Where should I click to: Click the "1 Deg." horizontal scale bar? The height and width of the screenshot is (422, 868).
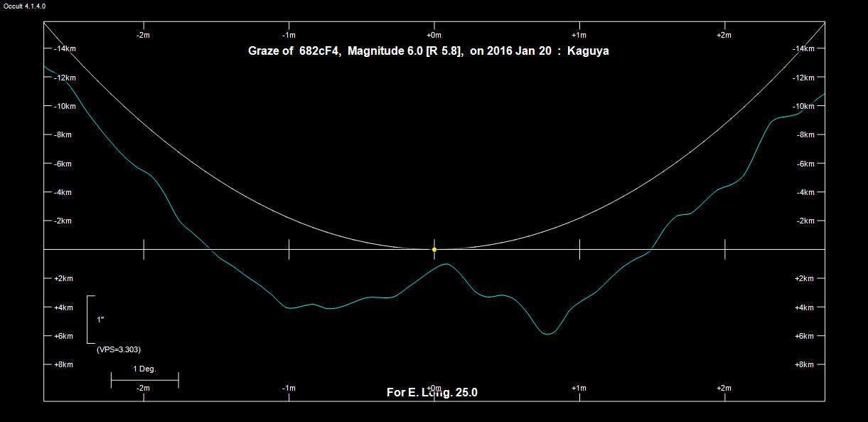(144, 381)
